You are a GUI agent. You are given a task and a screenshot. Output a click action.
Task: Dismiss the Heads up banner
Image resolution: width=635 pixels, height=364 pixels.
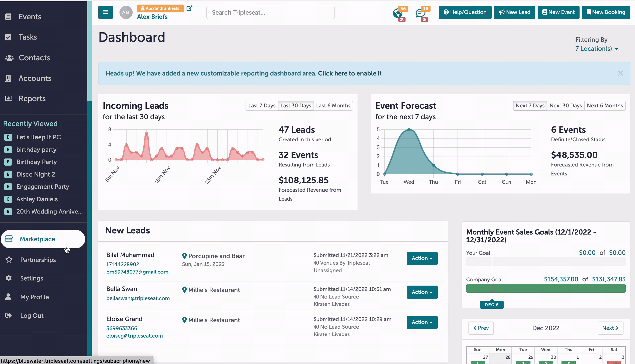click(x=620, y=73)
